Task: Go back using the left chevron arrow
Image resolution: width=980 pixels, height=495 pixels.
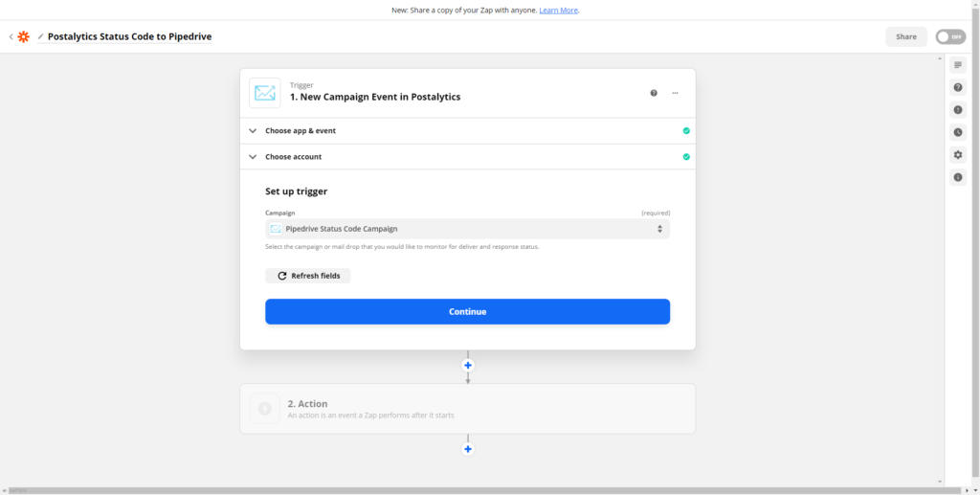Action: (x=11, y=37)
